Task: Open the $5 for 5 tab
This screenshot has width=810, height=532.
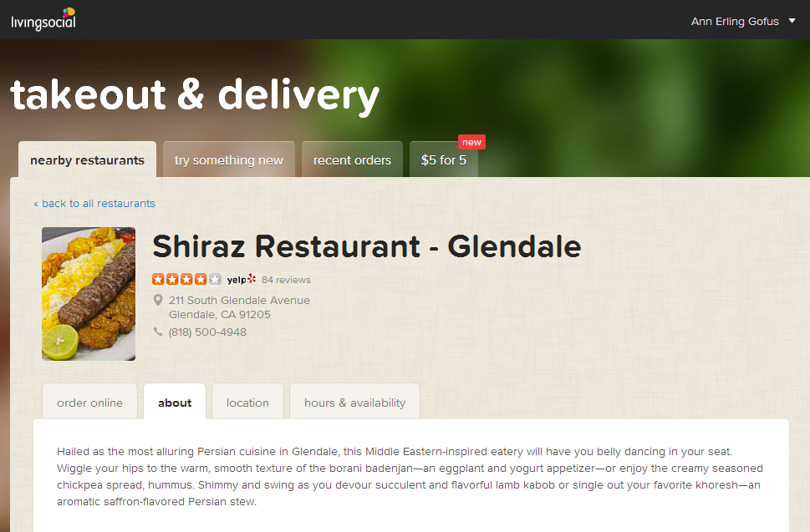Action: (444, 160)
